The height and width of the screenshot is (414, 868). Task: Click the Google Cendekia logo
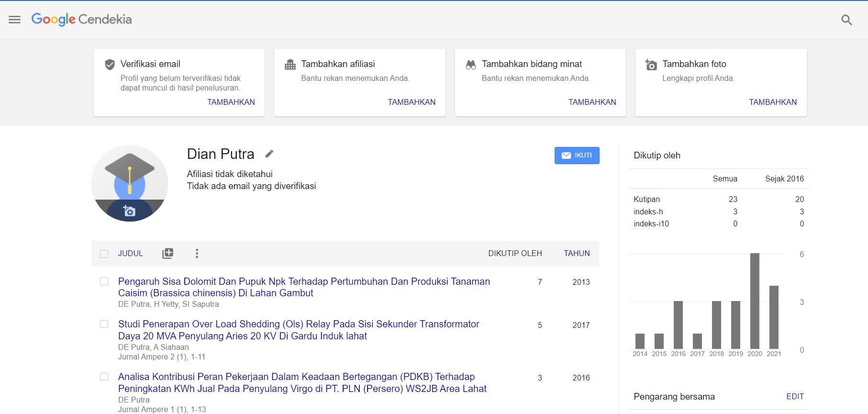(x=81, y=20)
